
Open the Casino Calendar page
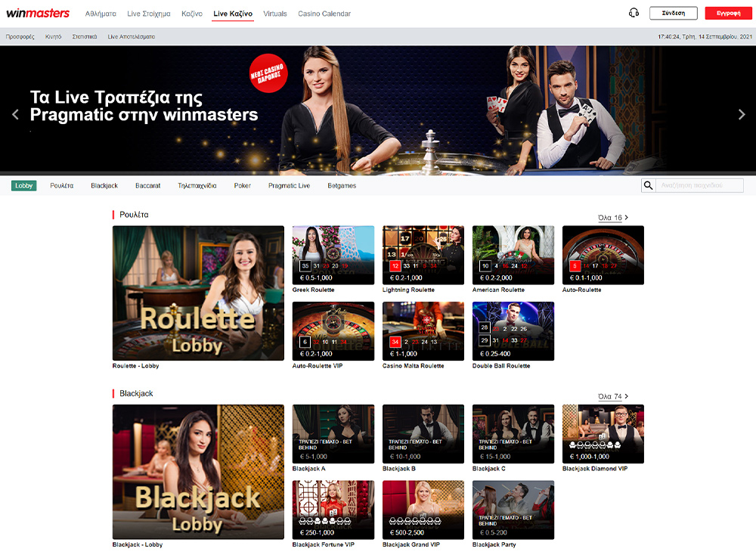pyautogui.click(x=324, y=14)
